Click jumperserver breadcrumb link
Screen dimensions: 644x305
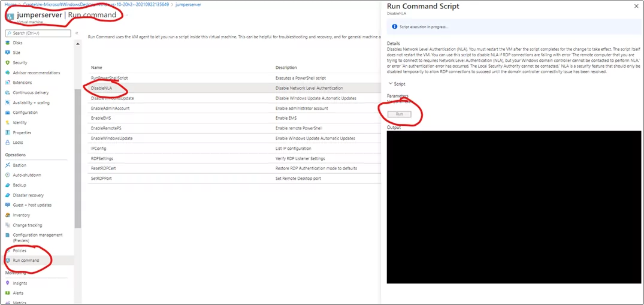189,5
